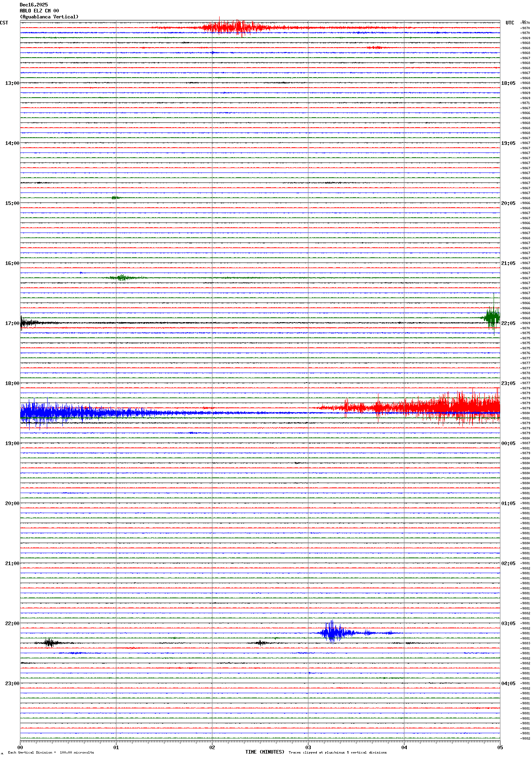Click the UTC timezone label
The width and height of the screenshot is (532, 758).
pos(510,23)
